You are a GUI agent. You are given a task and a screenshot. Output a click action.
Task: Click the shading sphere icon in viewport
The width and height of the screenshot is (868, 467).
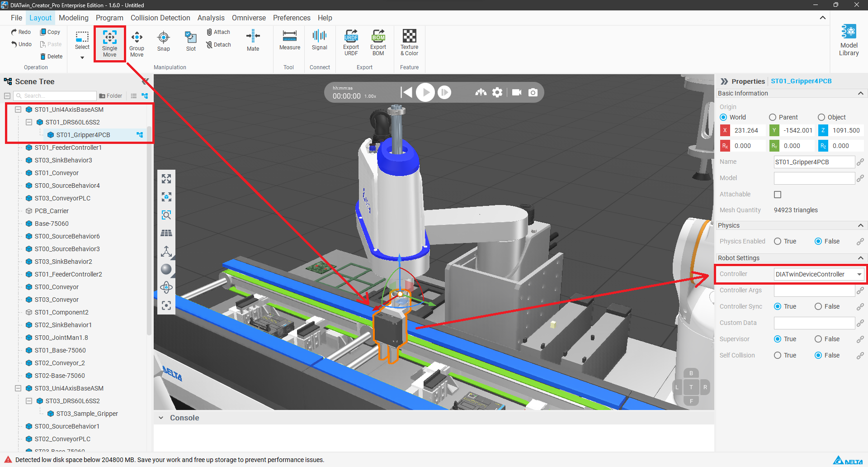pos(166,269)
